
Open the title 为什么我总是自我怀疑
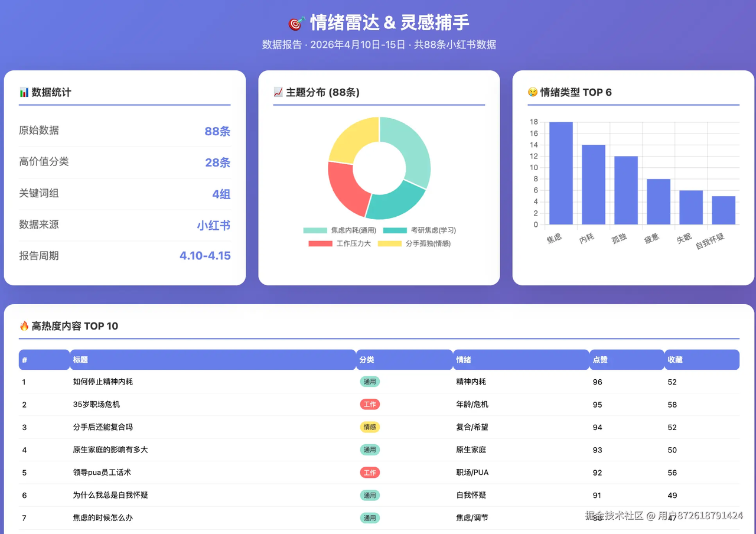point(110,495)
